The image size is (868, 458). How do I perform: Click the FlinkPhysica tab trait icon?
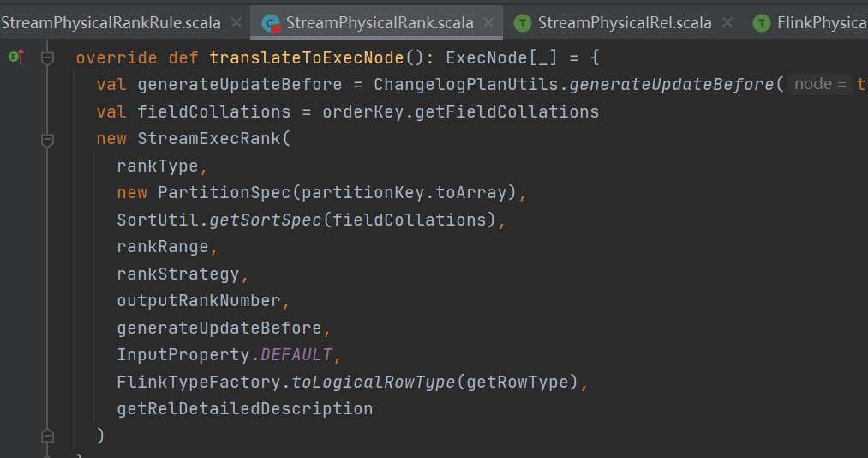point(762,23)
